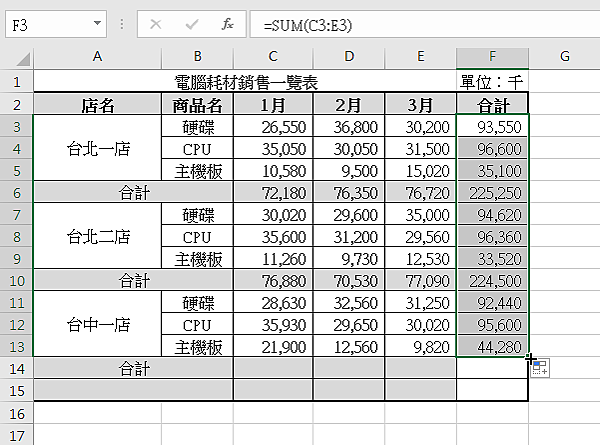Click the empty cell C14

pos(273,368)
